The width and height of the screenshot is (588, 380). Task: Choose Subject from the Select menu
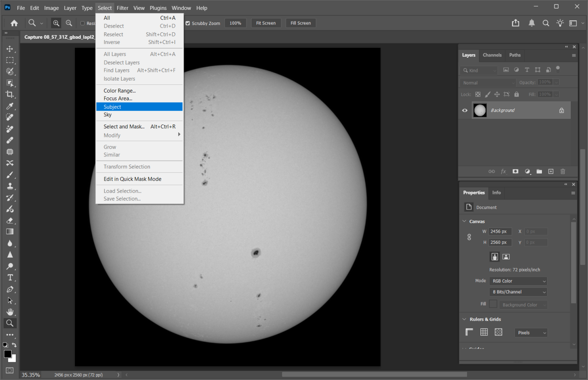(113, 107)
